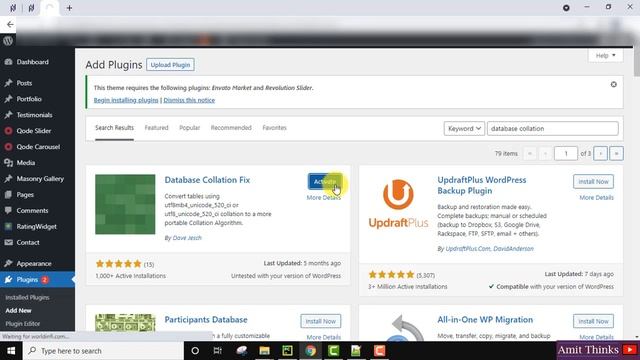Viewport: 640px width, 360px height.
Task: Click the Portfolio pin icon
Action: click(8, 99)
